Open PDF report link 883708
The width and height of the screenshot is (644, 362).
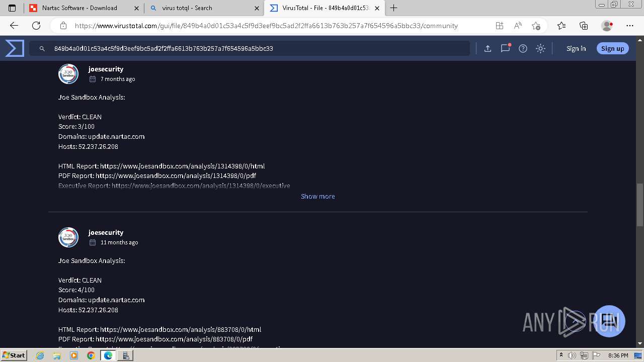coord(174,339)
